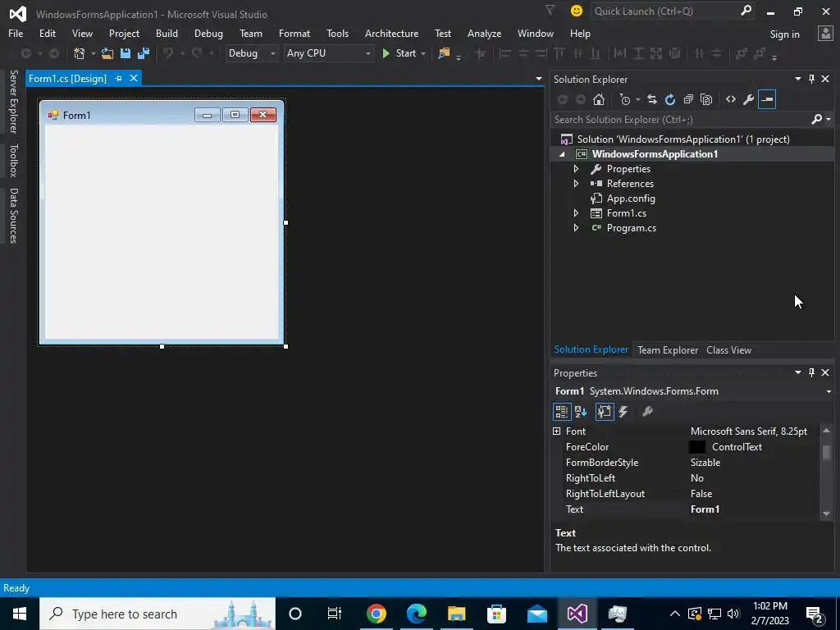The width and height of the screenshot is (840, 630).
Task: Toggle Show All Files in Solution Explorer
Action: tap(706, 99)
